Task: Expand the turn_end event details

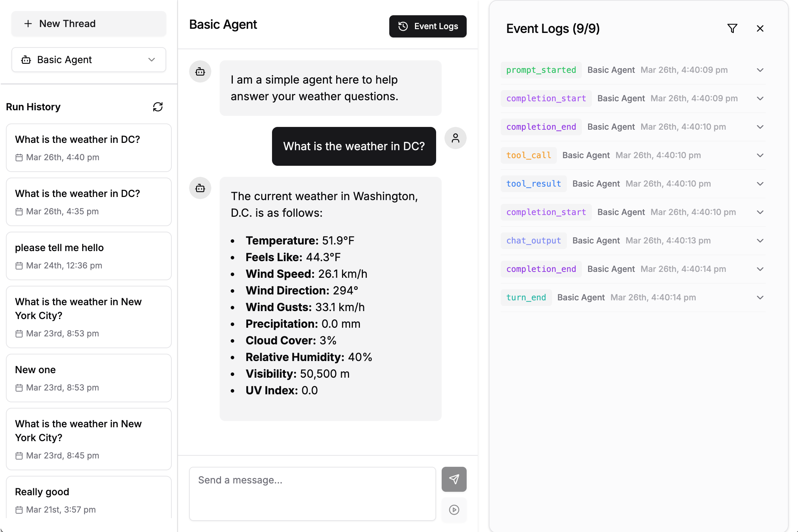Action: pos(760,297)
